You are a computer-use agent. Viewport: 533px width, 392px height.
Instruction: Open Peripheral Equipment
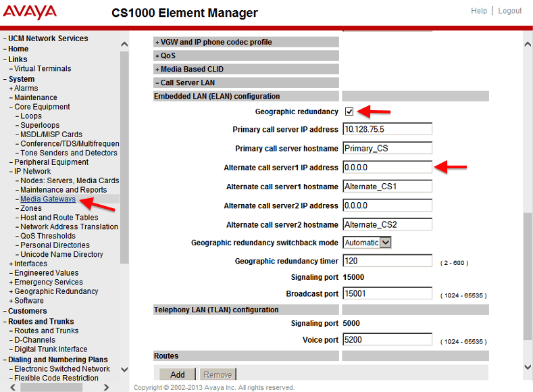pos(51,162)
